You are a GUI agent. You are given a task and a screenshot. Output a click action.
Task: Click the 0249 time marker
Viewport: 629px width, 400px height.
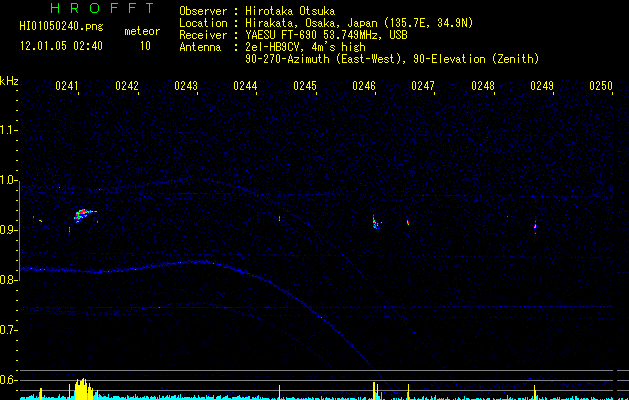542,86
